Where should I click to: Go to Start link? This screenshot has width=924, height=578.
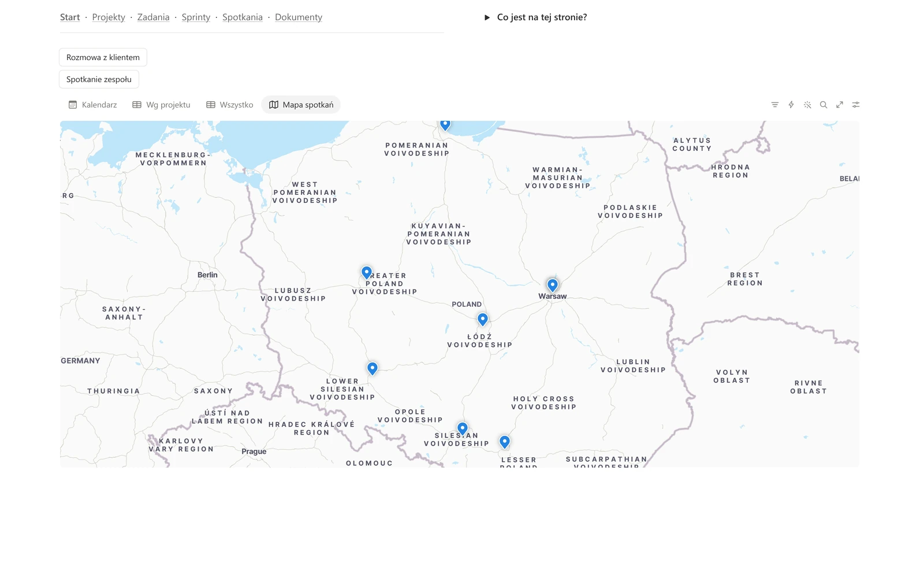(70, 17)
